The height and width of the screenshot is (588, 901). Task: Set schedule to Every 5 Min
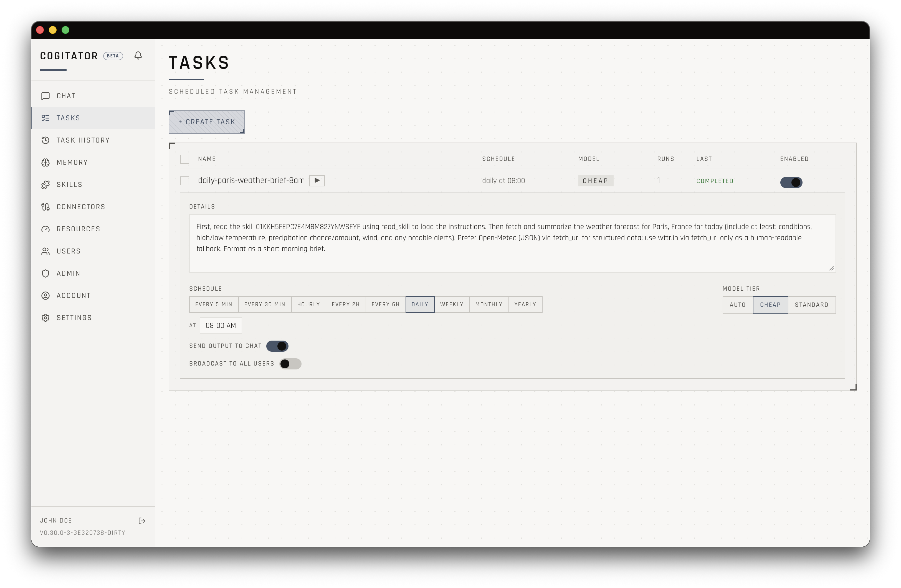click(214, 305)
